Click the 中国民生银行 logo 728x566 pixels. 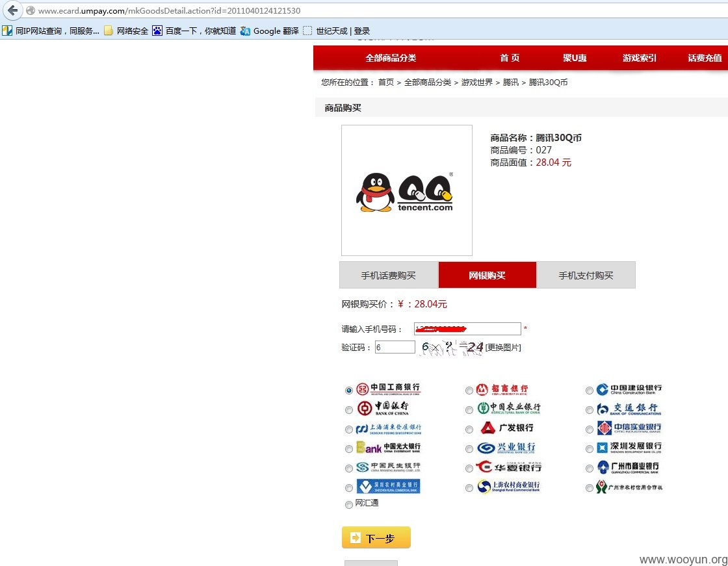coord(389,467)
